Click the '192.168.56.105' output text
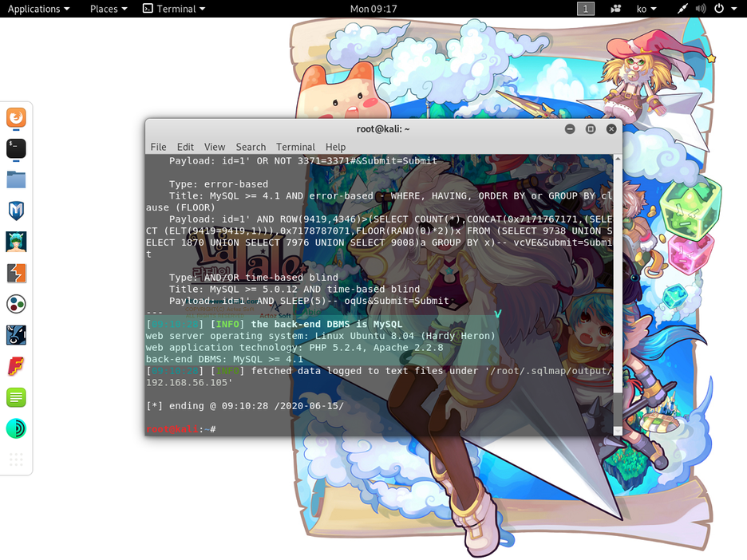 (x=189, y=382)
